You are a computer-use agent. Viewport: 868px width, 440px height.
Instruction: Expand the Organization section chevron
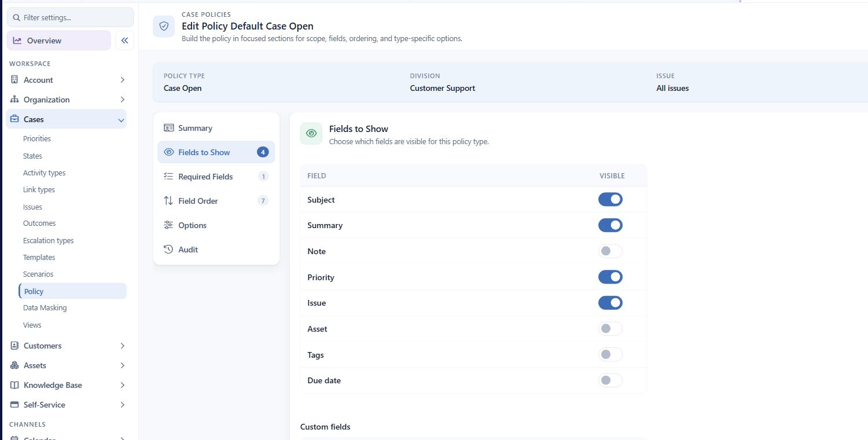pos(122,100)
